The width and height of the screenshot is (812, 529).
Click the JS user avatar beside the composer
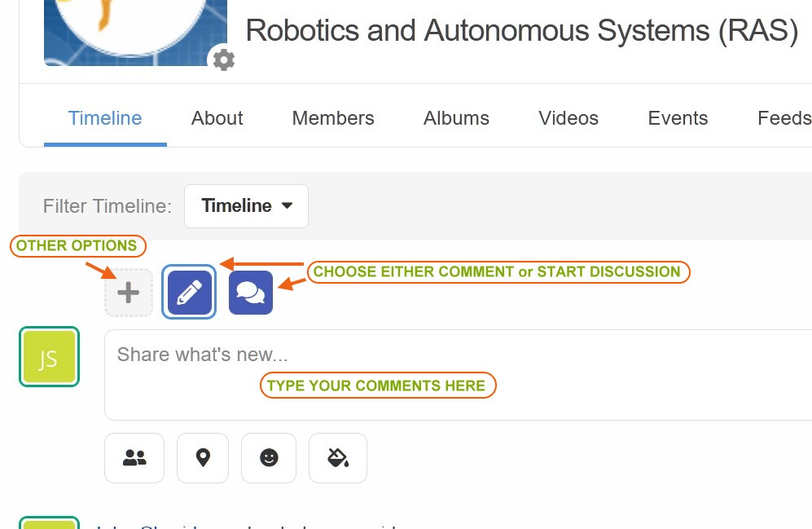49,357
